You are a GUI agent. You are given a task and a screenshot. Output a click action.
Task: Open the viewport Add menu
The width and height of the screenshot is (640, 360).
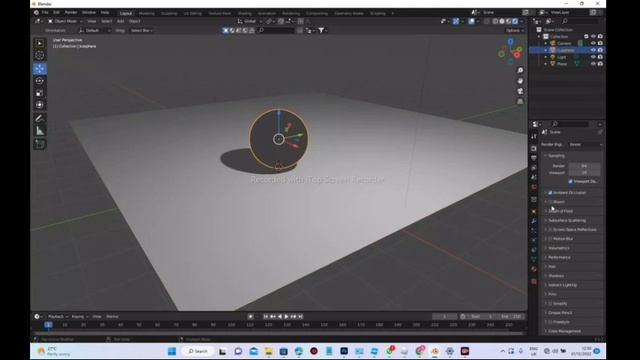(x=120, y=21)
